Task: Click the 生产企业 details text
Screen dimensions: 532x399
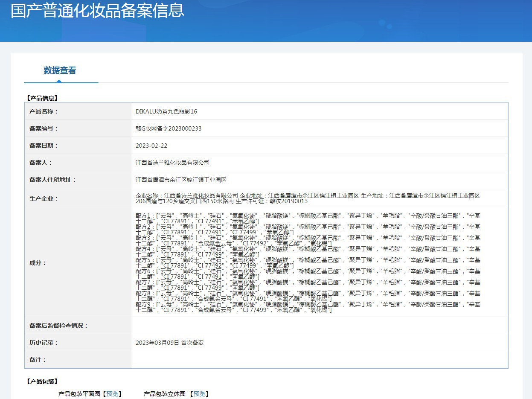Action: (x=307, y=198)
